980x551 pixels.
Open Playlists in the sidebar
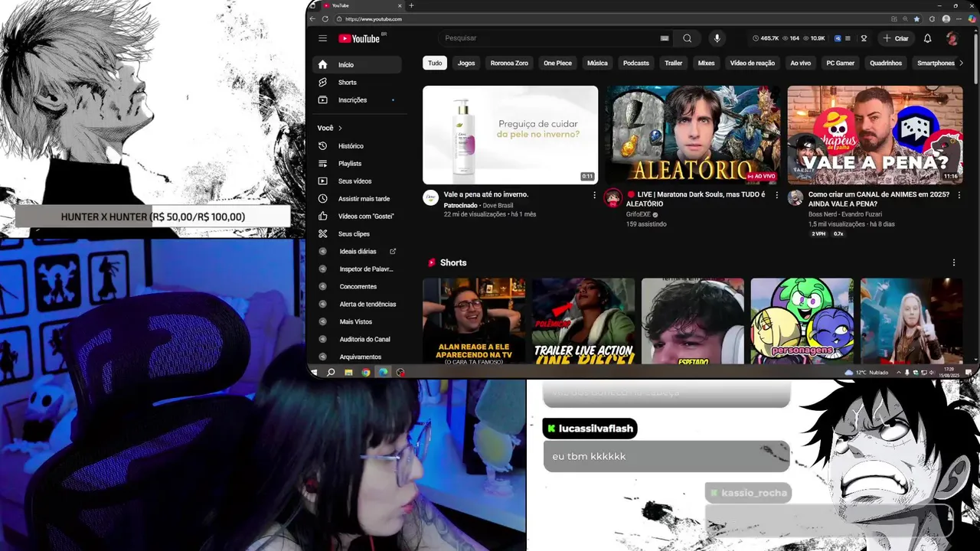point(358,164)
